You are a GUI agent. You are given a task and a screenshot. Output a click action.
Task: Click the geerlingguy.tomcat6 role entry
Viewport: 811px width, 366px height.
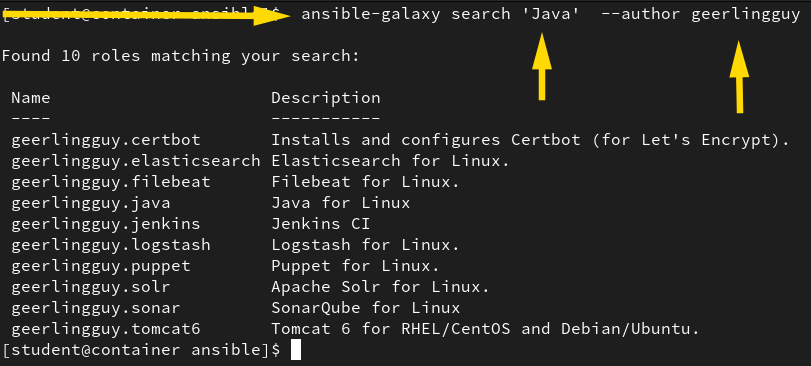(x=106, y=329)
